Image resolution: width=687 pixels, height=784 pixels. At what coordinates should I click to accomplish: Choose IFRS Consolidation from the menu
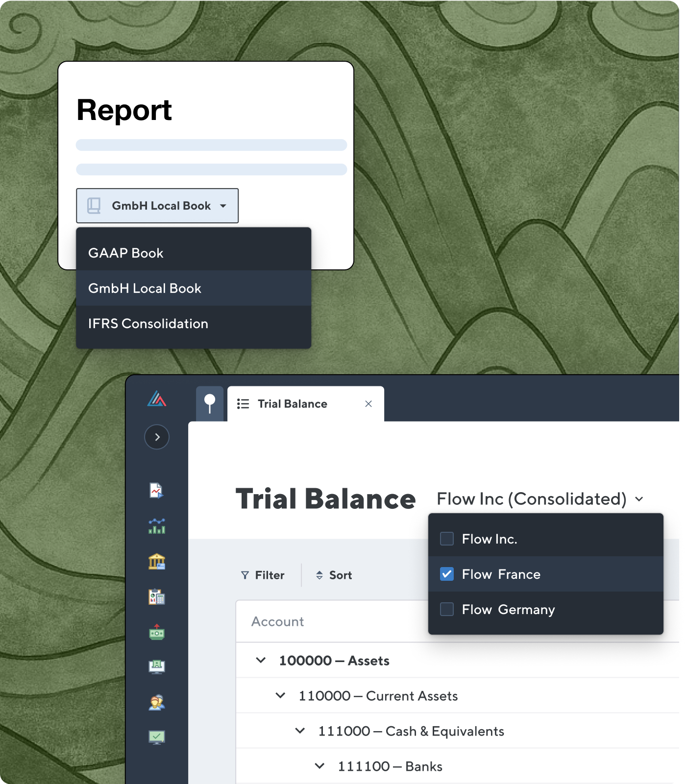pyautogui.click(x=194, y=323)
